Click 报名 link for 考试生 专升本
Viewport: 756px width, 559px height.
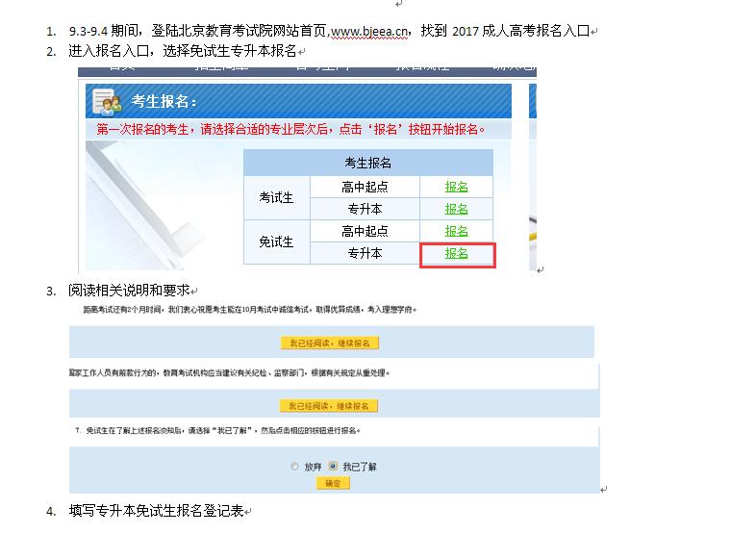456,209
